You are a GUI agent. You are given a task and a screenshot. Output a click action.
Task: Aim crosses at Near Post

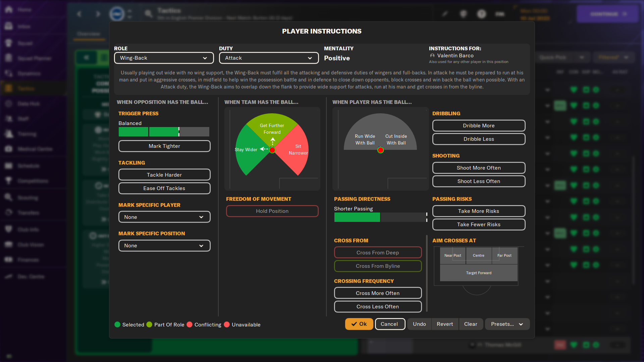tap(453, 256)
